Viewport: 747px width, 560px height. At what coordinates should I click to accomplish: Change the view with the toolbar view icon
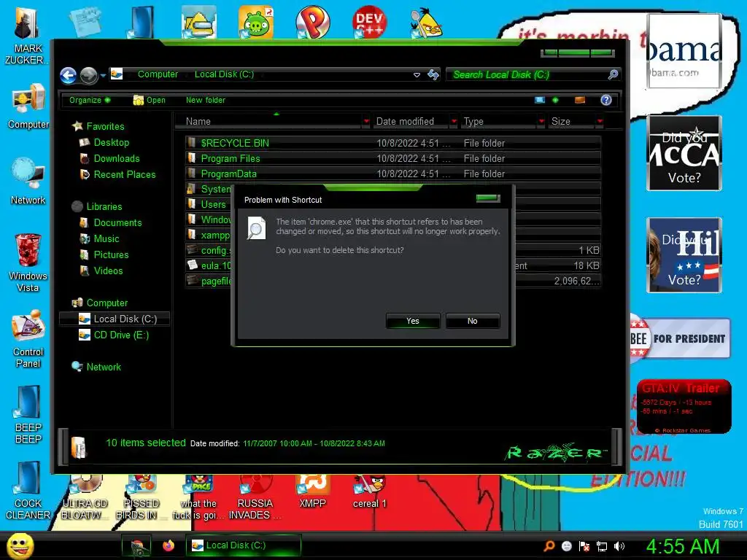click(540, 100)
